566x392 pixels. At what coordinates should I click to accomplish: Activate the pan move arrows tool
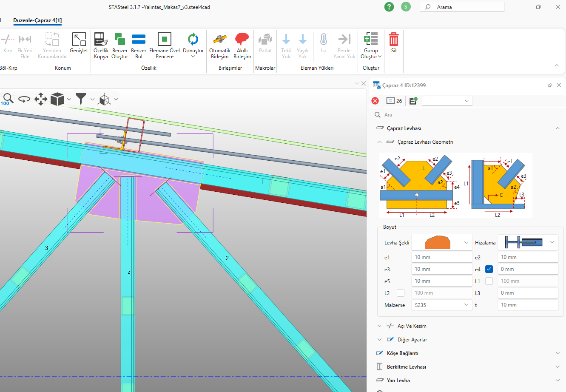[41, 99]
